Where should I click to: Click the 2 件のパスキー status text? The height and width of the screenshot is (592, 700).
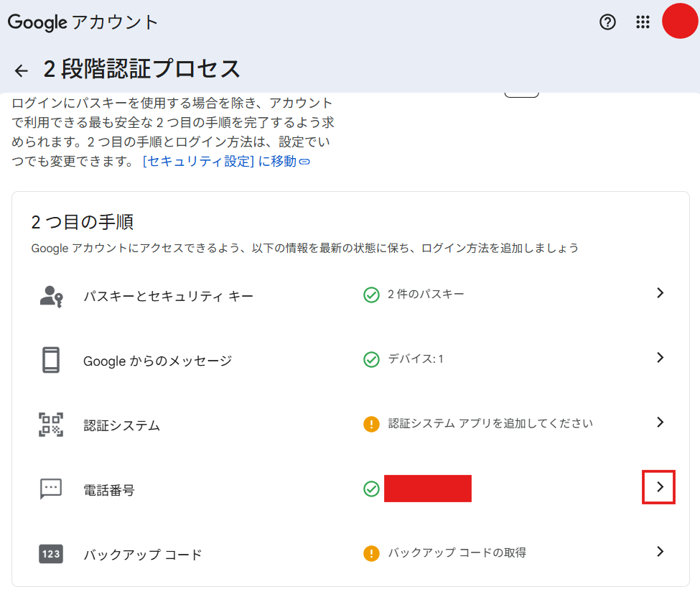click(426, 294)
